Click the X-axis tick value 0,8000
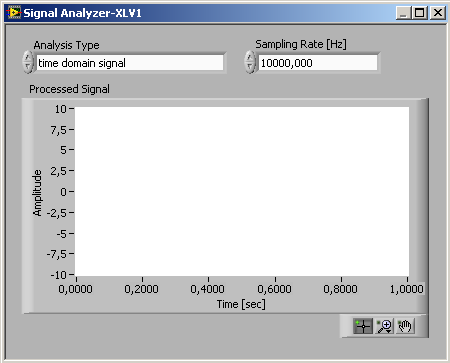The image size is (450, 363). click(340, 289)
